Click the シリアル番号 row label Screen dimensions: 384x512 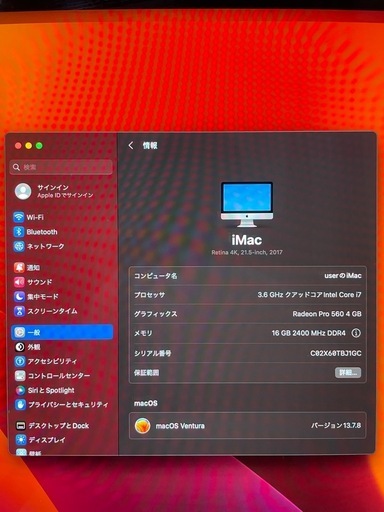point(152,353)
